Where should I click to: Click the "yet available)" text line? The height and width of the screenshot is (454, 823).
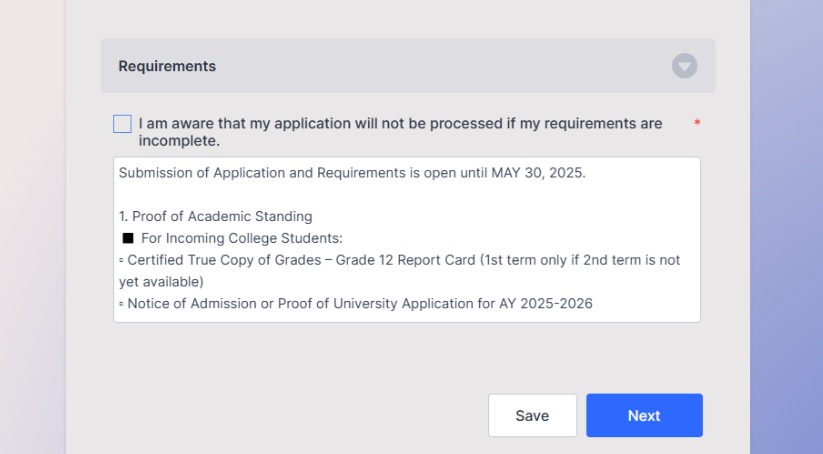click(161, 282)
